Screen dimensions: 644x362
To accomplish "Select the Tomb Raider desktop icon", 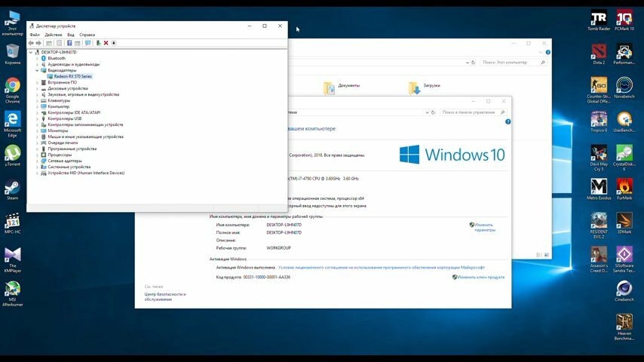I will 599,20.
